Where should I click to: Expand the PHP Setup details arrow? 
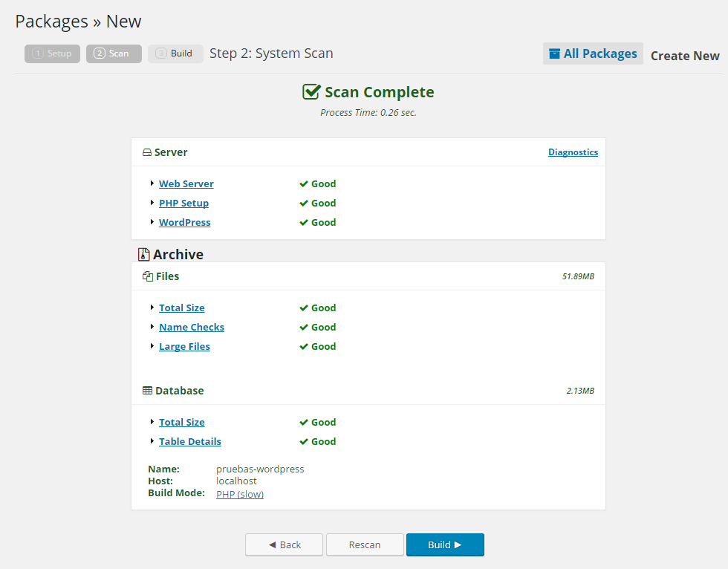pos(152,203)
